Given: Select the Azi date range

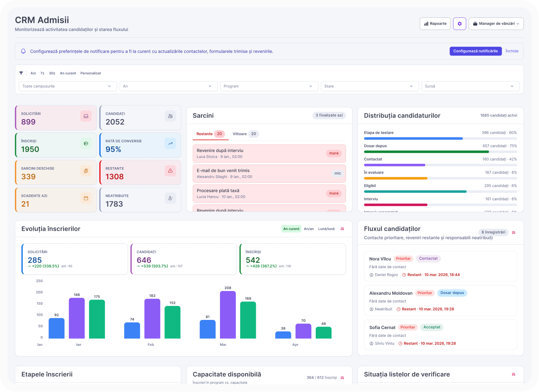Looking at the screenshot, I should [x=33, y=73].
